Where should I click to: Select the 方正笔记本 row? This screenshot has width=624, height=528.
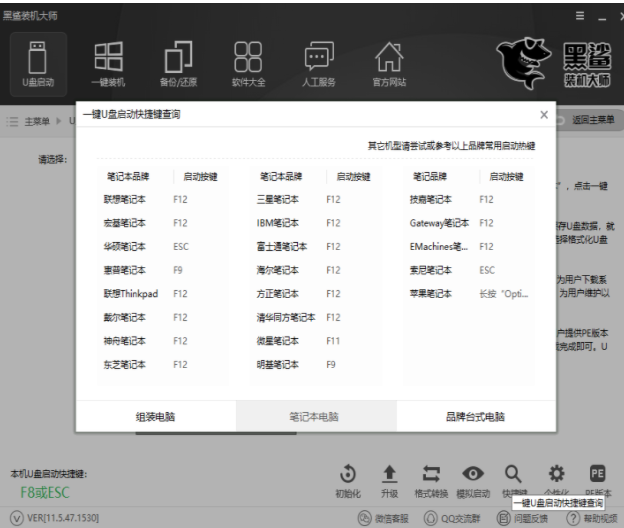pos(316,294)
